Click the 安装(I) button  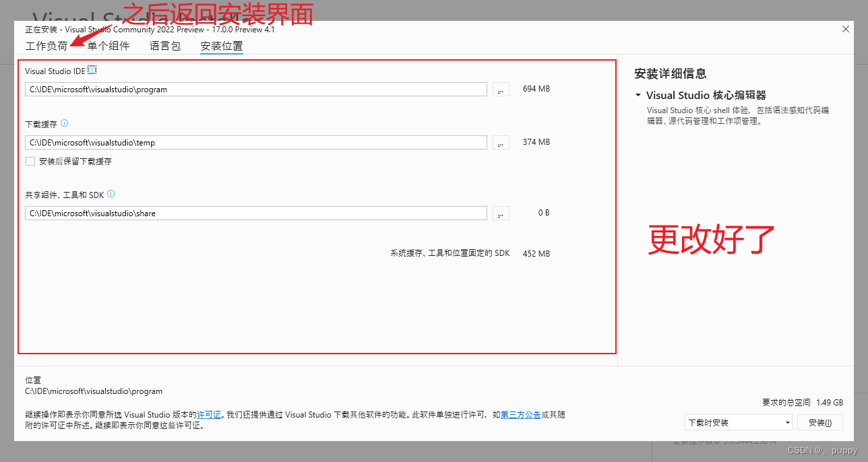820,423
